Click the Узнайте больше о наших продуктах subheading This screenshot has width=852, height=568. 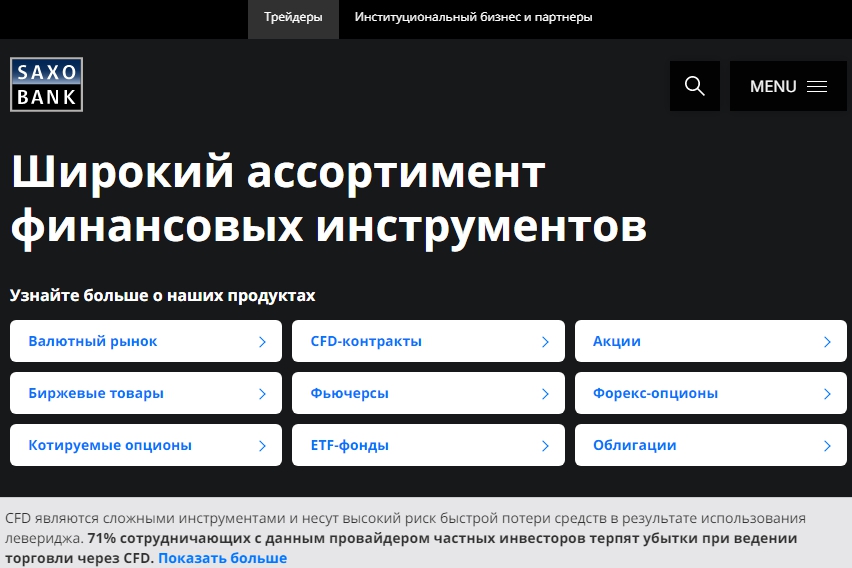click(162, 295)
